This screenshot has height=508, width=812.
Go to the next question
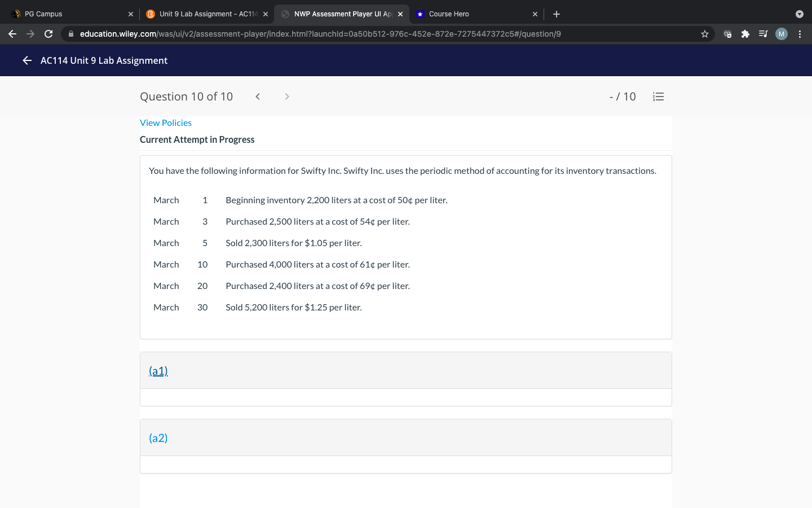click(287, 97)
